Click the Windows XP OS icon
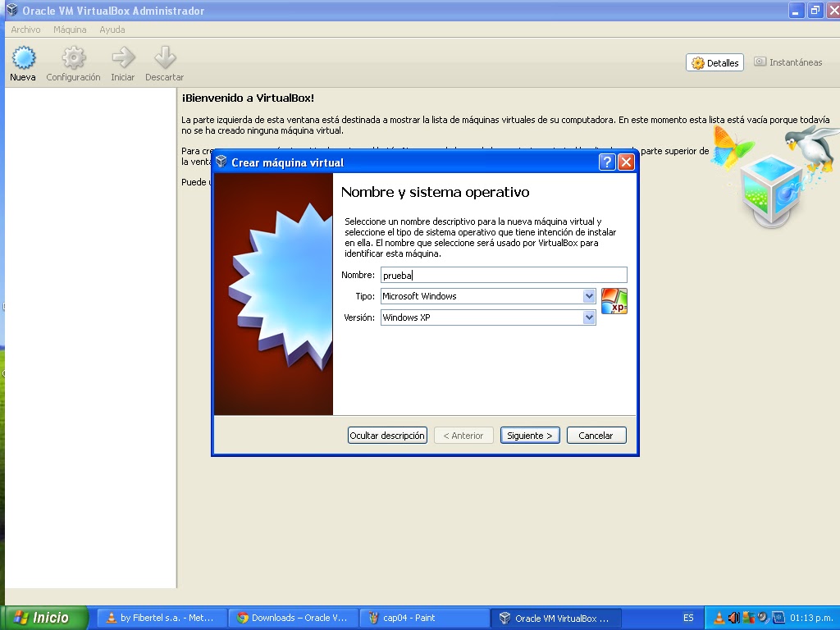 tap(614, 301)
